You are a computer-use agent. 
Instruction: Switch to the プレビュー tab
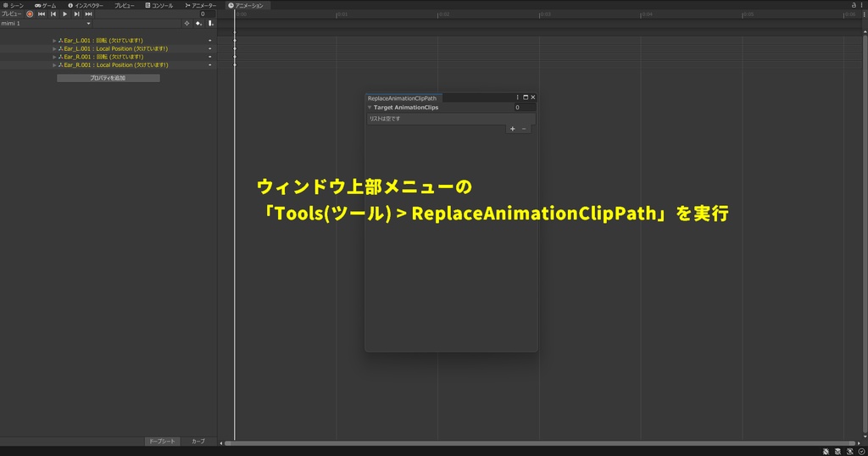coord(125,5)
